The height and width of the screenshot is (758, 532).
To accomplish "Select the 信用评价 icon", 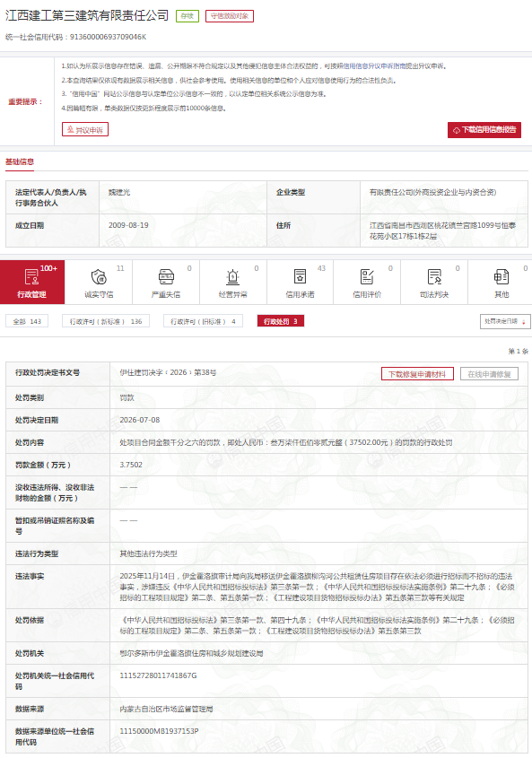I will coord(367,277).
